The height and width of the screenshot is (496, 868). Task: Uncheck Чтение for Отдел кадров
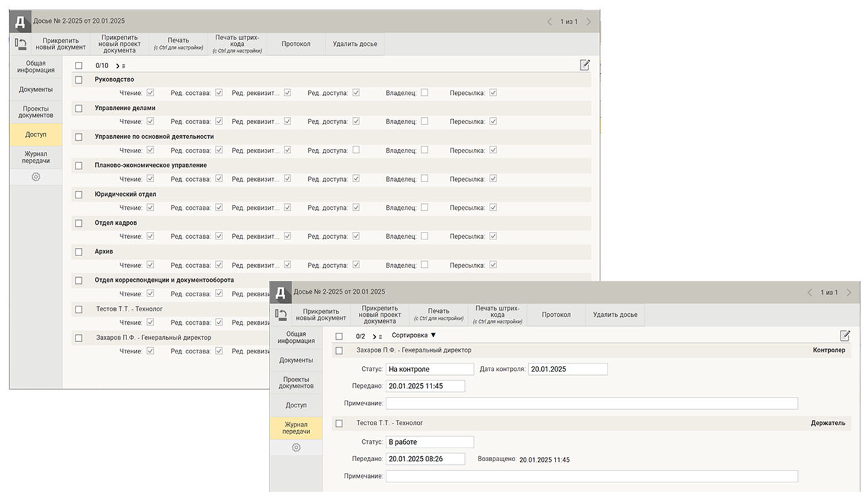pyautogui.click(x=150, y=236)
